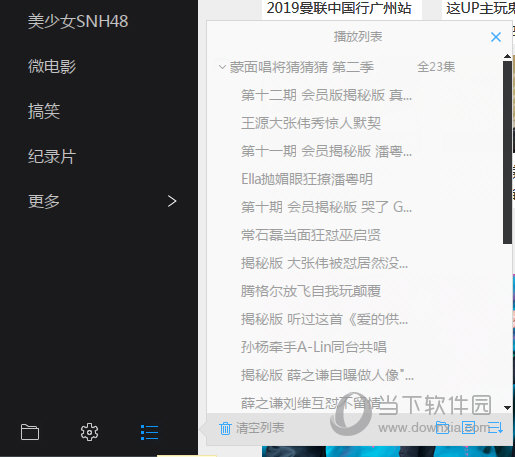The image size is (515, 457).
Task: Play 第十二期 会员版揭秘版 episode
Action: [x=326, y=95]
